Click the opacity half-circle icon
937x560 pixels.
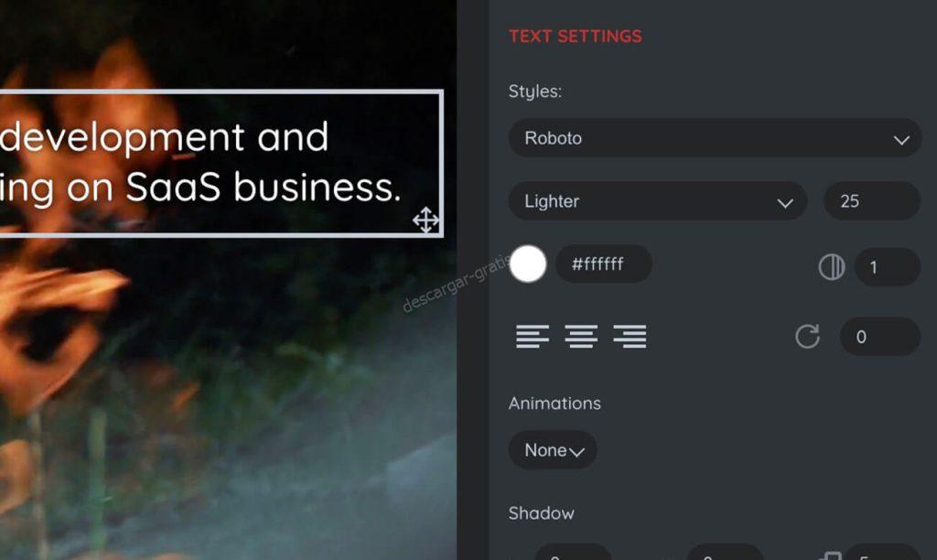coord(831,266)
